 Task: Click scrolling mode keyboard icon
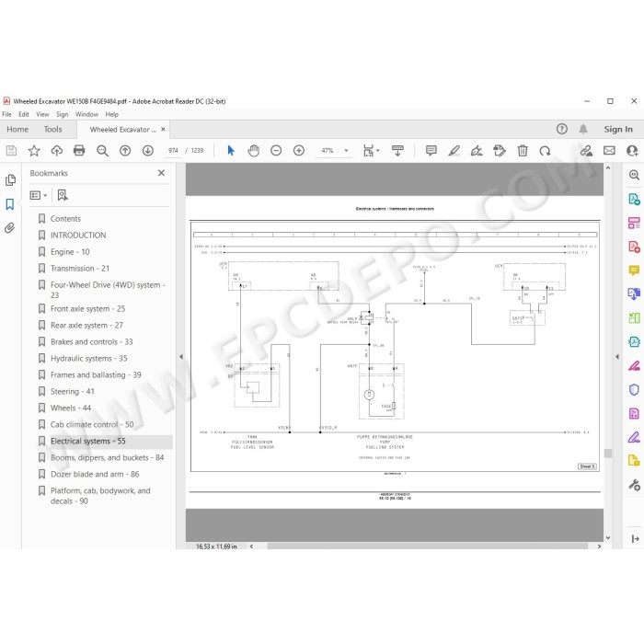[x=397, y=151]
